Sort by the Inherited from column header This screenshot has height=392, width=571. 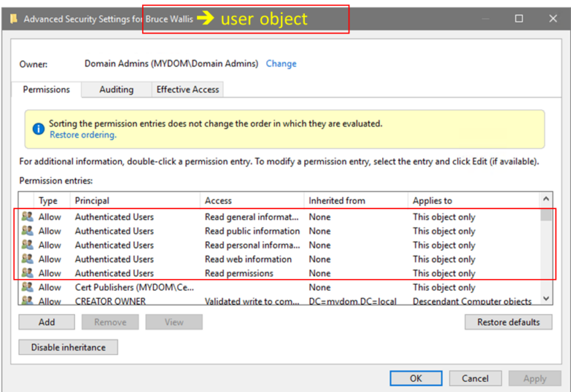pos(356,200)
